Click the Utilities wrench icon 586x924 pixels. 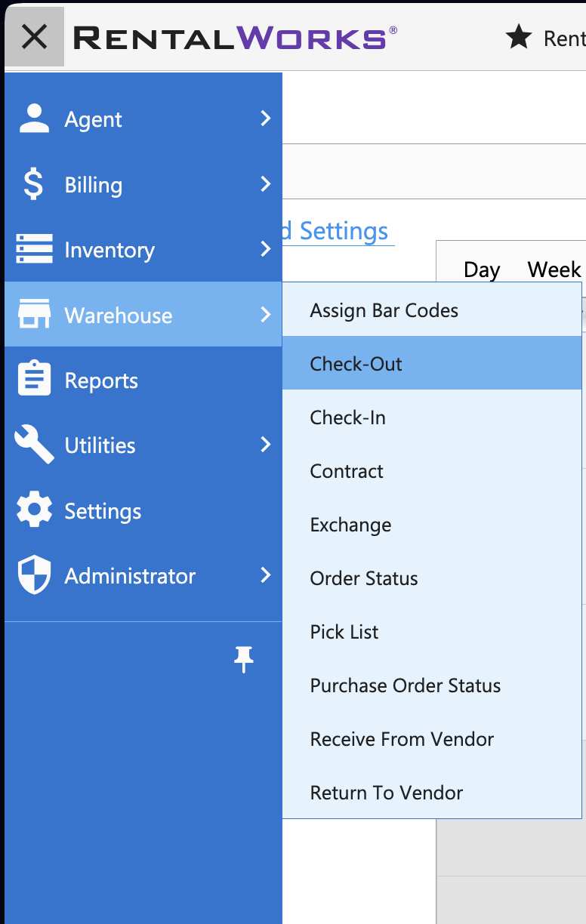point(34,444)
